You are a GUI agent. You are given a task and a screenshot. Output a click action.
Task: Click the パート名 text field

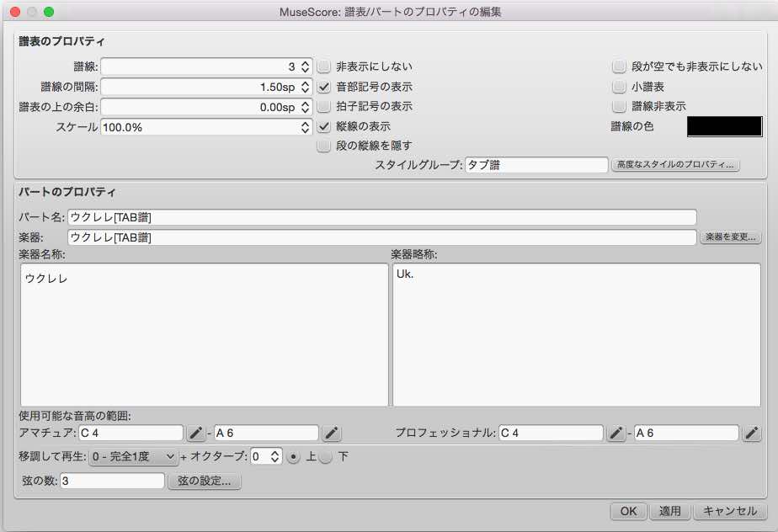tap(381, 218)
